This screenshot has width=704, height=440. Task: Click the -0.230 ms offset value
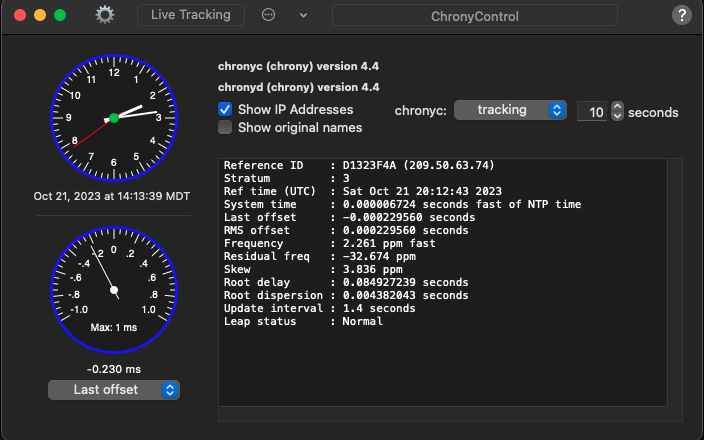pos(114,369)
